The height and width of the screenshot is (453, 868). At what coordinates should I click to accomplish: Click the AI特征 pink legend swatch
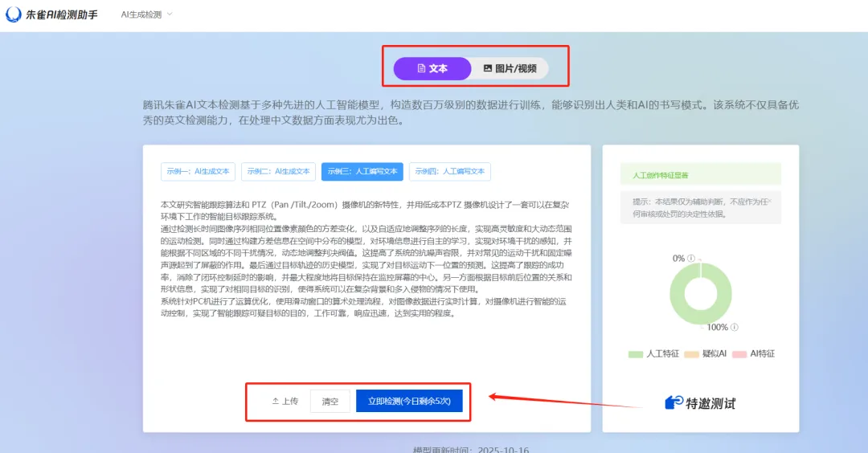coord(739,354)
